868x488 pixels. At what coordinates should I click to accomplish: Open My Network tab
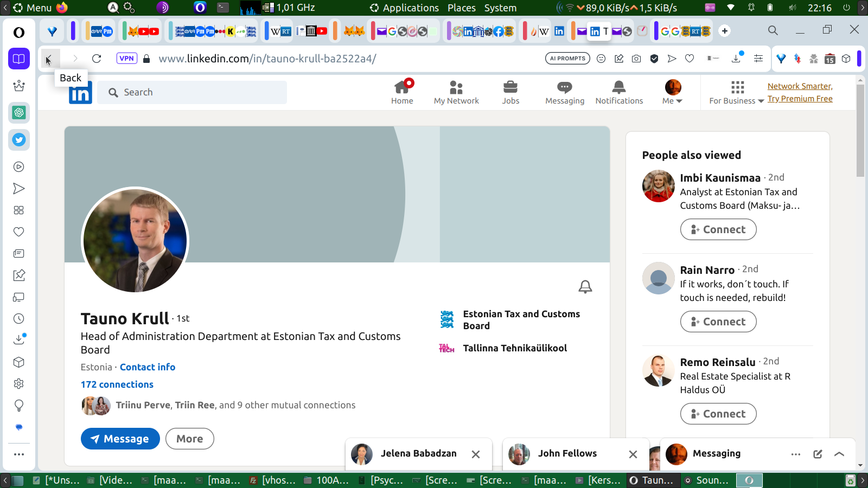point(456,92)
